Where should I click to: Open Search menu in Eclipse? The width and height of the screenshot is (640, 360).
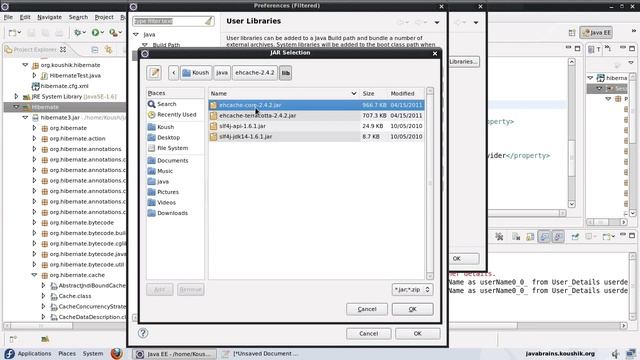click(x=78, y=17)
